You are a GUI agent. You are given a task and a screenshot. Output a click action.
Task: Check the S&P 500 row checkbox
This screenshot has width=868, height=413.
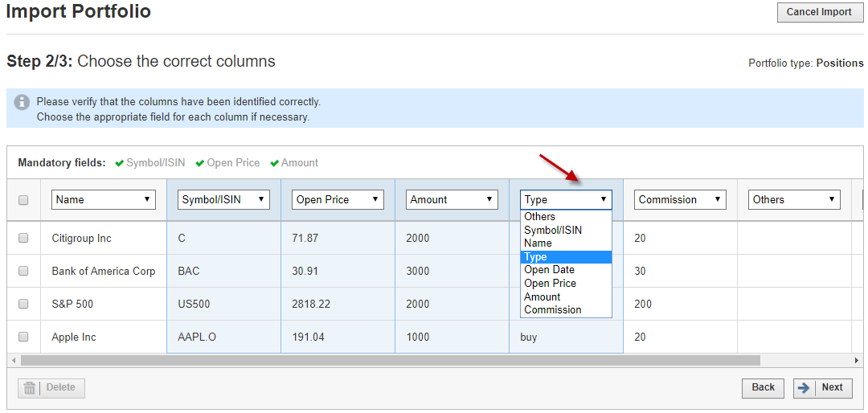tap(23, 304)
